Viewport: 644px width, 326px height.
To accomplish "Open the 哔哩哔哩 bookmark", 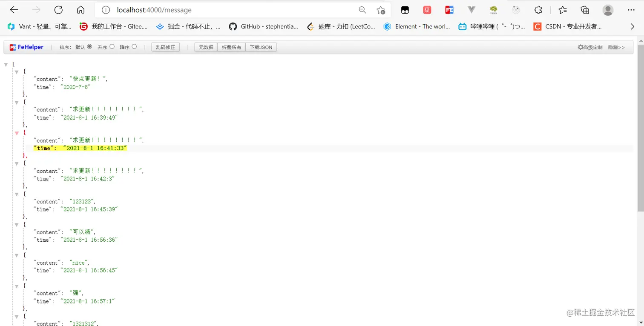I will click(492, 26).
